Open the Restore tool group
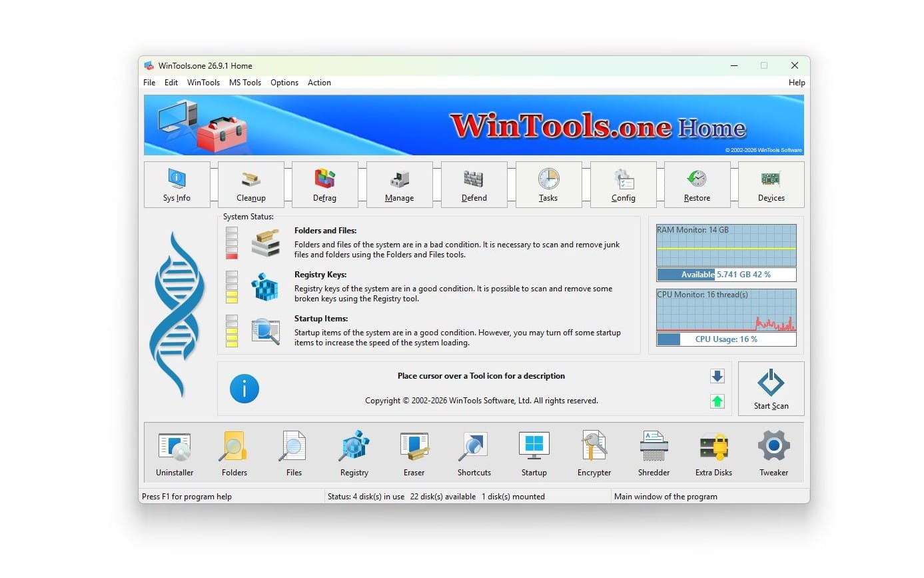 point(697,185)
